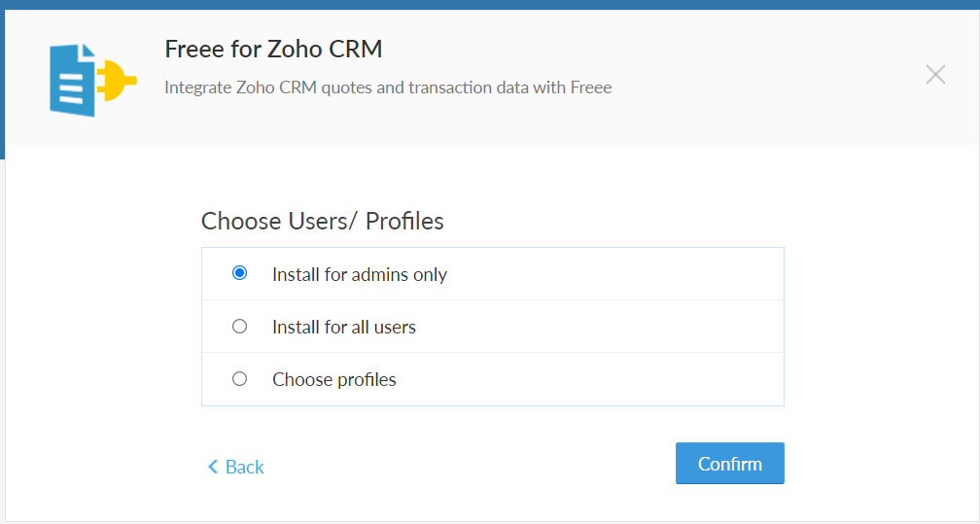Click blank space in the Choose profiles row
The image size is (980, 524).
coord(622,380)
